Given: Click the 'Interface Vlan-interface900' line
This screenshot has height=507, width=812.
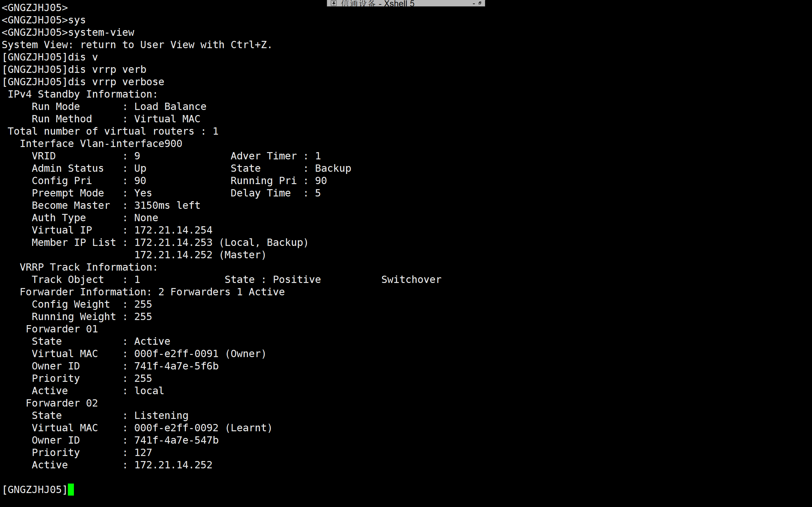Looking at the screenshot, I should pyautogui.click(x=101, y=144).
